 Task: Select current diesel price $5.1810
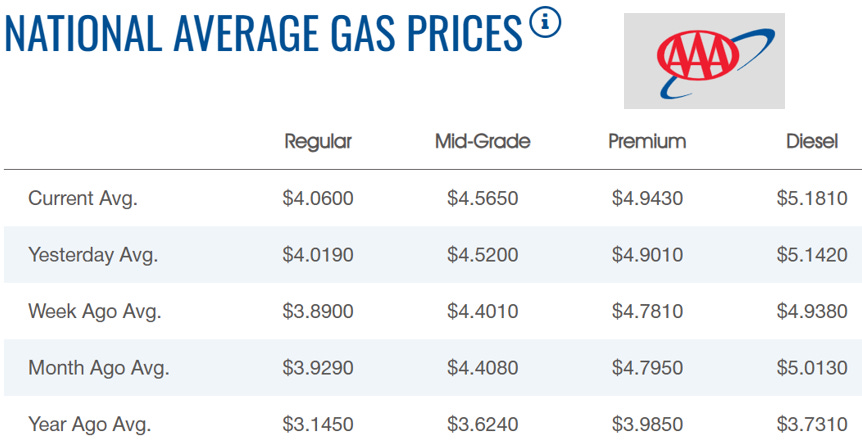point(812,198)
